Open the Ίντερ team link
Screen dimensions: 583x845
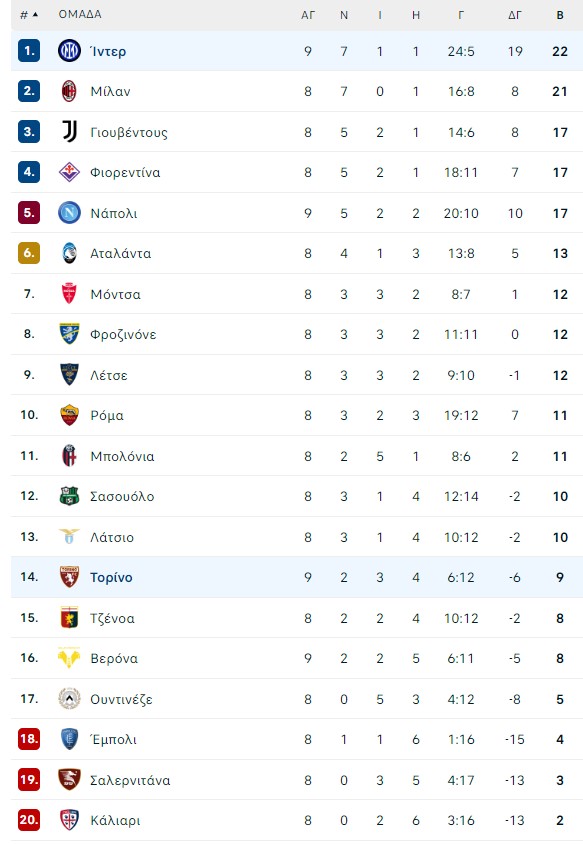tap(108, 51)
